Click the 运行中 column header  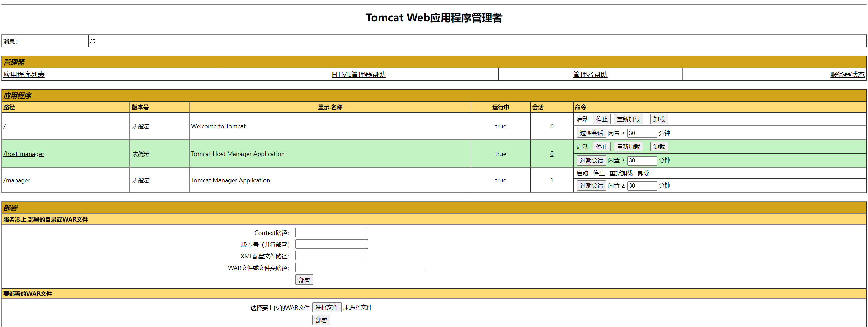500,107
